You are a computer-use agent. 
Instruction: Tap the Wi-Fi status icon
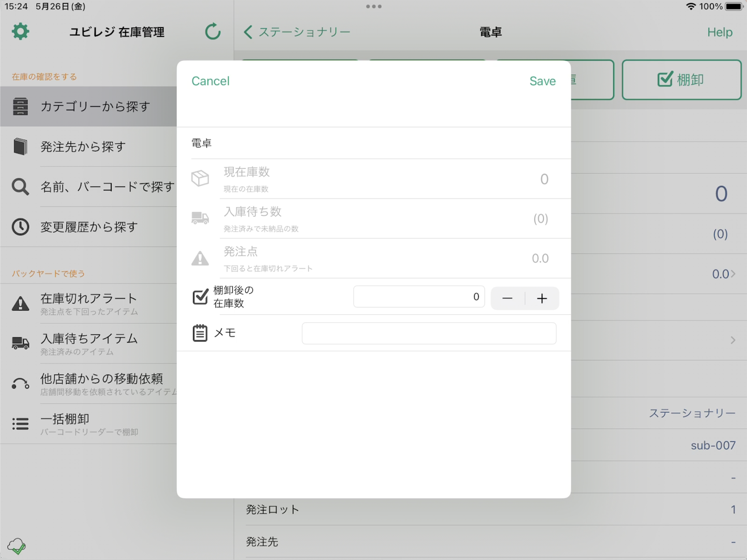pyautogui.click(x=691, y=6)
